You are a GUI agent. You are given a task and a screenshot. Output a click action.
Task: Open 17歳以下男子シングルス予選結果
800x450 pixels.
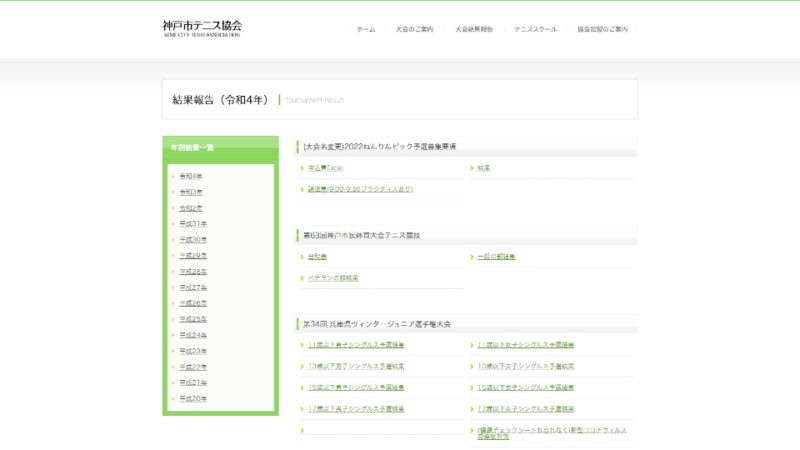coord(356,409)
